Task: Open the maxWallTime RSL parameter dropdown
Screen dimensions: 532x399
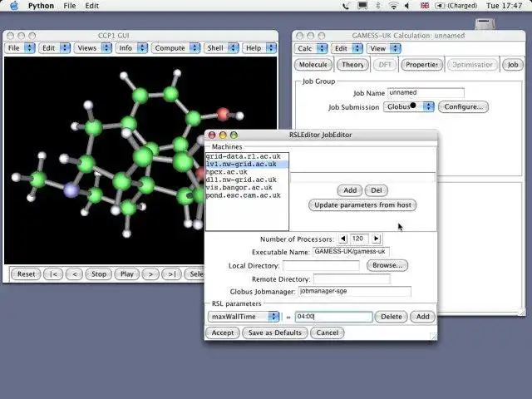Action: point(244,317)
